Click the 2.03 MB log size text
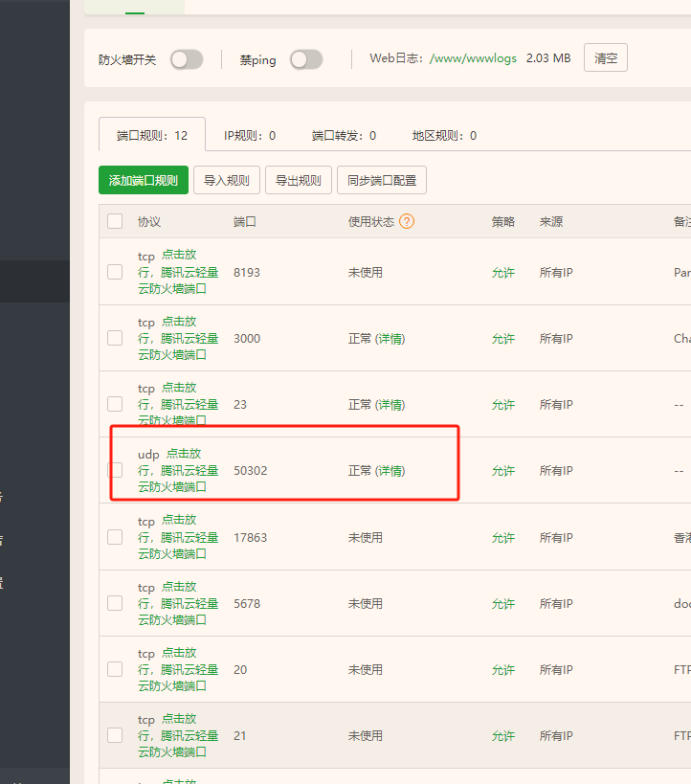The width and height of the screenshot is (691, 784). (x=548, y=58)
